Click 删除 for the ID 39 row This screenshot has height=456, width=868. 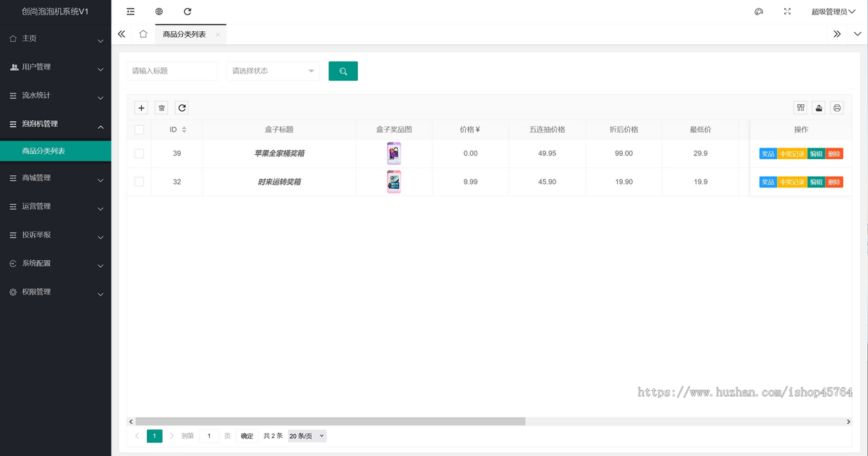pyautogui.click(x=834, y=153)
